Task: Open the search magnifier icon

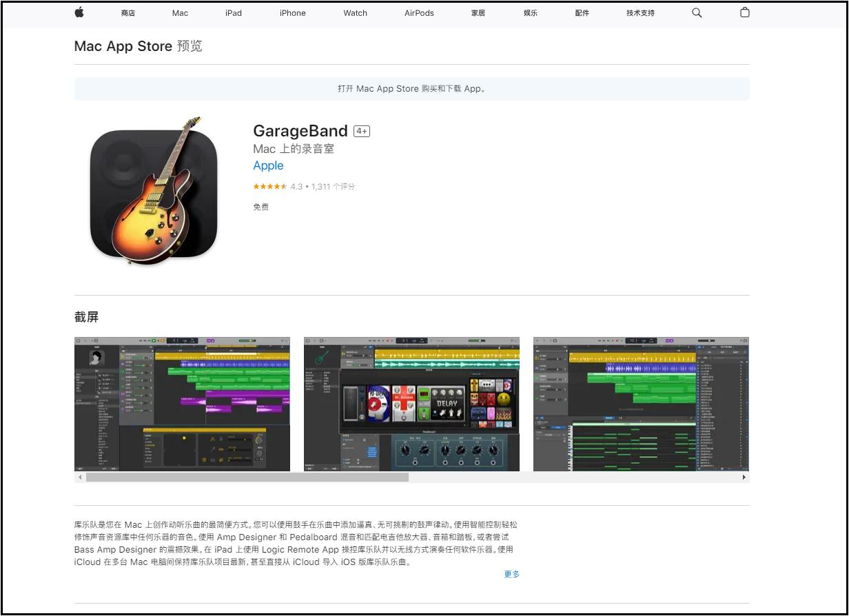Action: tap(697, 12)
